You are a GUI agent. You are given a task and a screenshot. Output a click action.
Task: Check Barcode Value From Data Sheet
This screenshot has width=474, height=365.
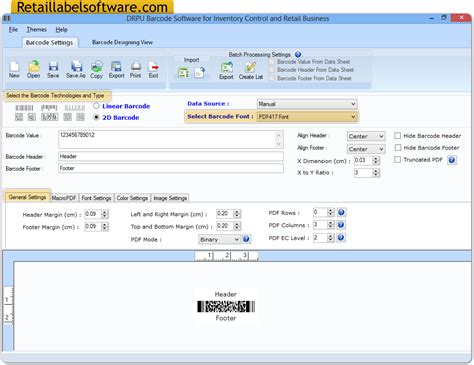(272, 62)
